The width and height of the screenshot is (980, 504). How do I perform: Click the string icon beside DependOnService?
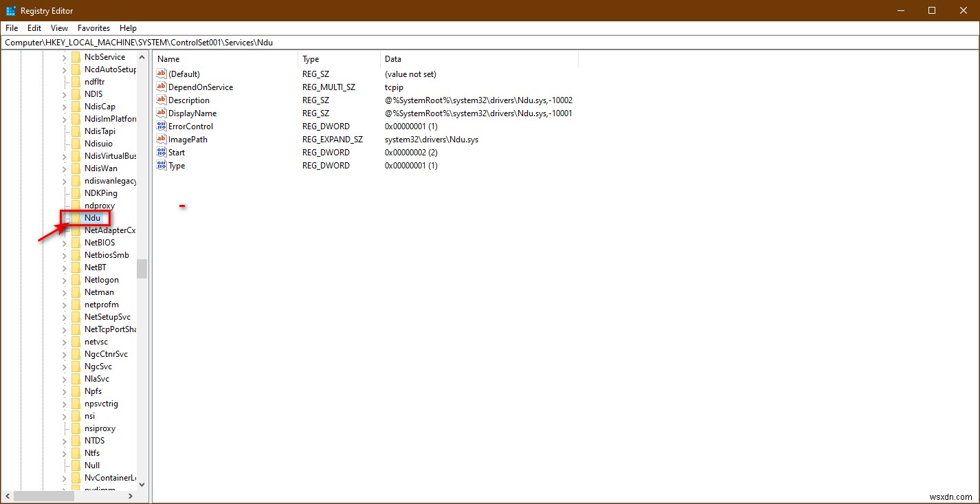(x=161, y=87)
